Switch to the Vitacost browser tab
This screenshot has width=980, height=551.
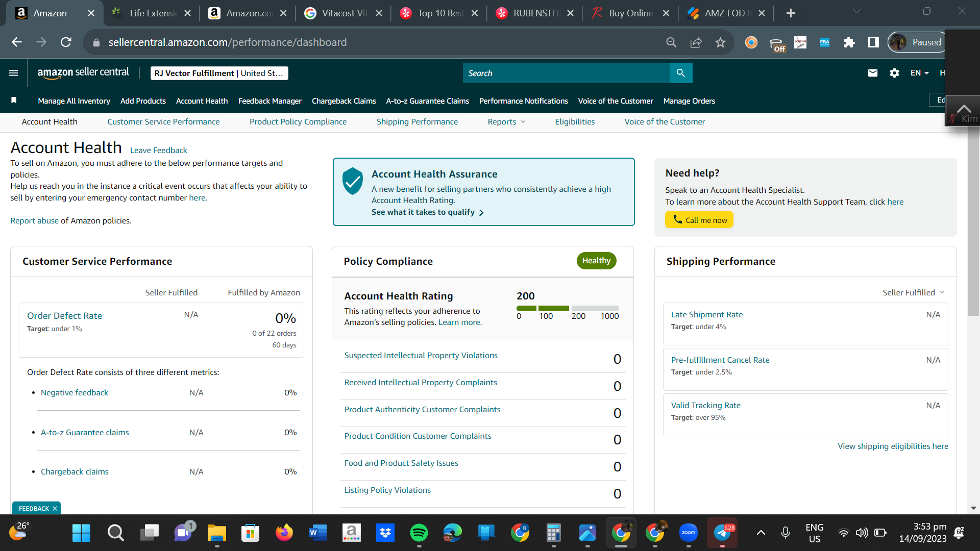point(343,13)
